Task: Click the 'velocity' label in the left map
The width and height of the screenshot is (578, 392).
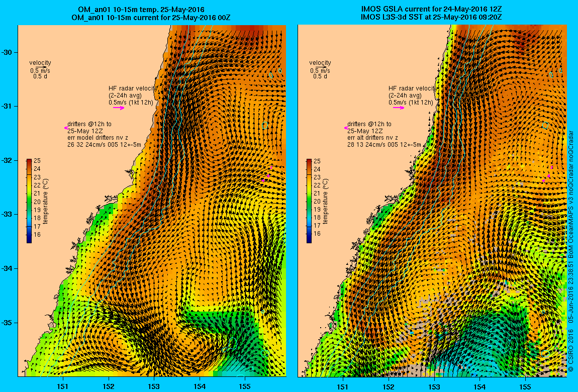Action: point(40,63)
